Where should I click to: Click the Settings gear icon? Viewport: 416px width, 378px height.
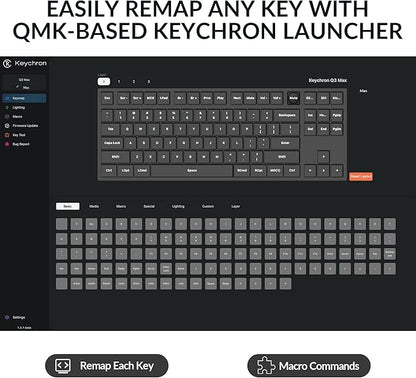(x=7, y=317)
